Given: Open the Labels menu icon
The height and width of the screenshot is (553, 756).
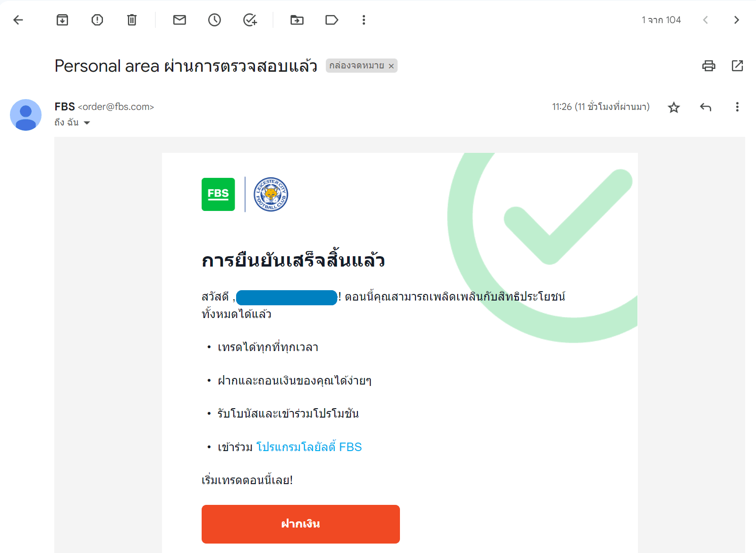Looking at the screenshot, I should [x=332, y=20].
